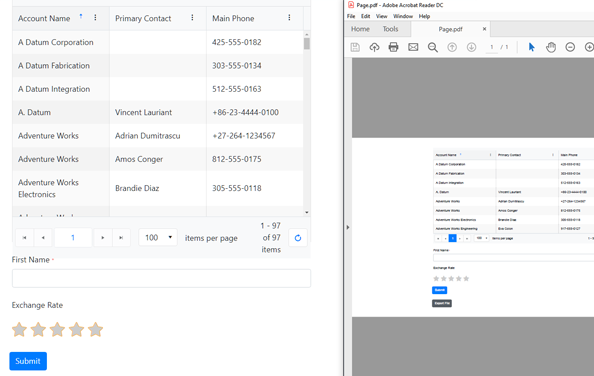Click Submit button in PDF preview
The height and width of the screenshot is (376, 594).
pyautogui.click(x=439, y=290)
